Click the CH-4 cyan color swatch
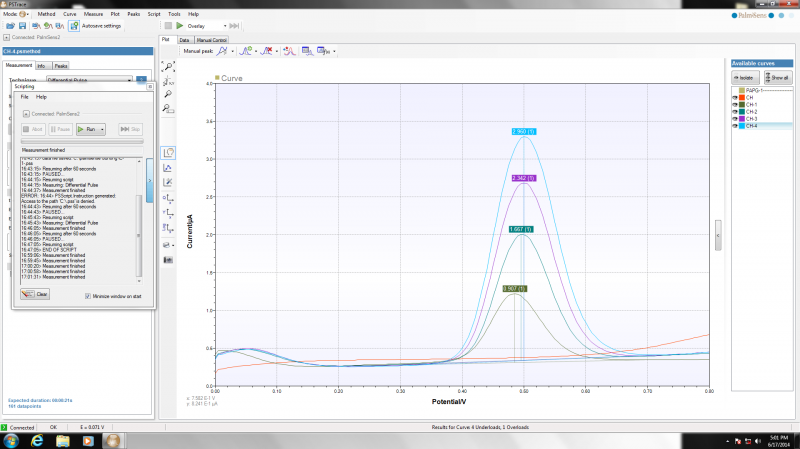The image size is (800, 449). pos(743,126)
